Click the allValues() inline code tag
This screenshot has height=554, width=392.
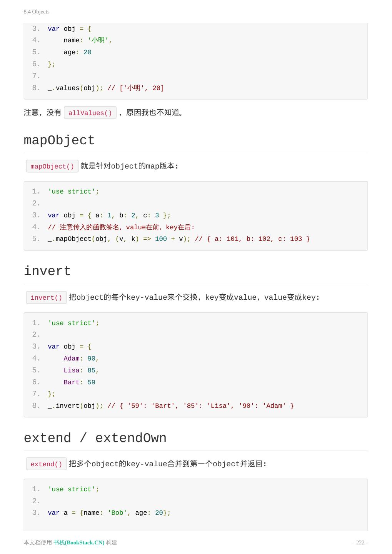tap(90, 113)
